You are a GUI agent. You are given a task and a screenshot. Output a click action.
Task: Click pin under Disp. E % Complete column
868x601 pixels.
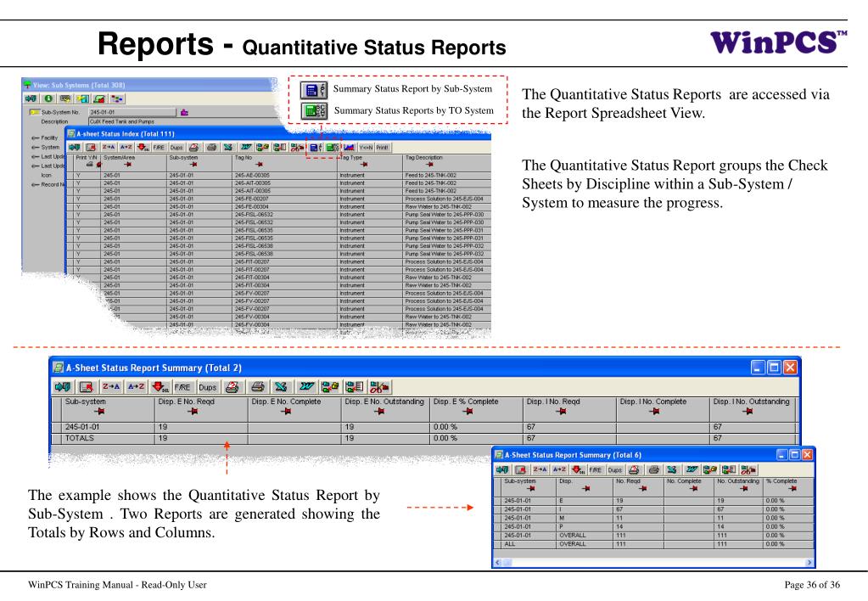[468, 411]
